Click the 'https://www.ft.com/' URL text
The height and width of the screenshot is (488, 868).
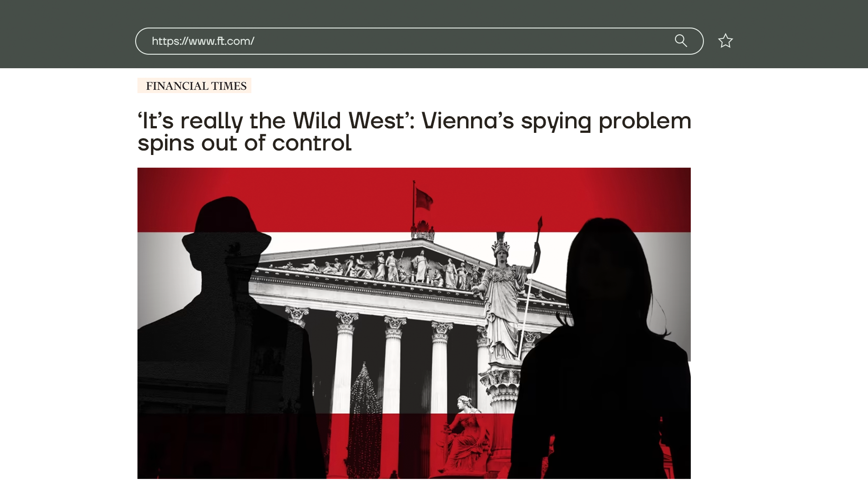pos(203,41)
